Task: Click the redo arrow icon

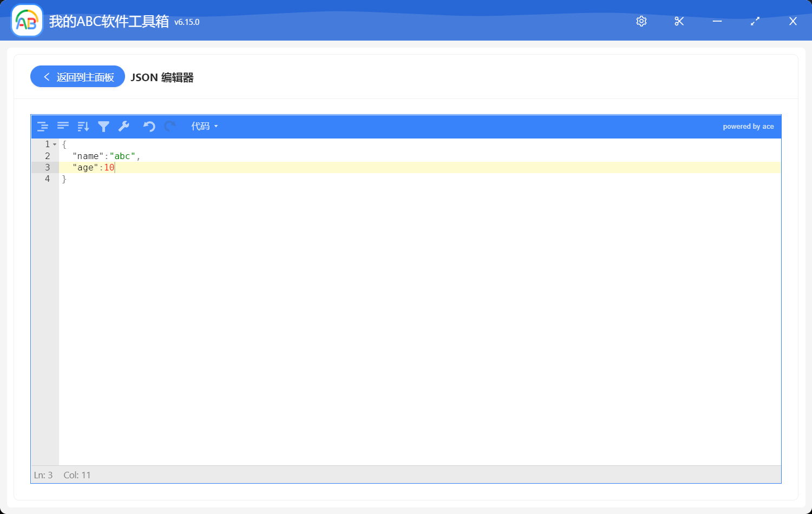Action: click(x=170, y=127)
